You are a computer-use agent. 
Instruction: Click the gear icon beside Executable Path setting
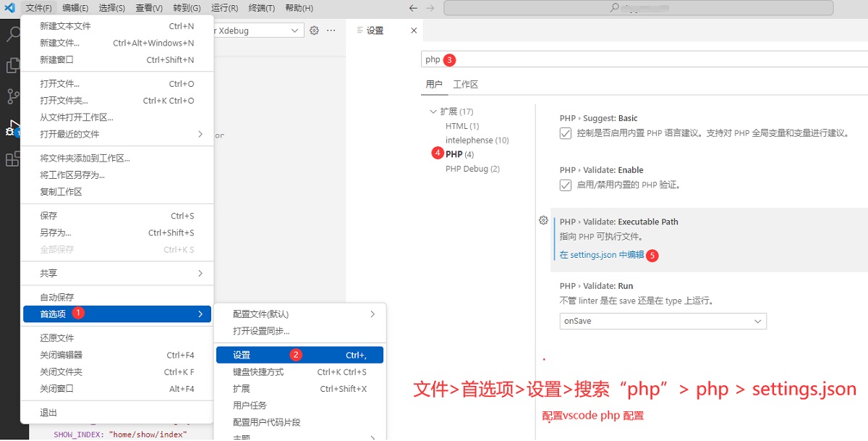tap(543, 220)
